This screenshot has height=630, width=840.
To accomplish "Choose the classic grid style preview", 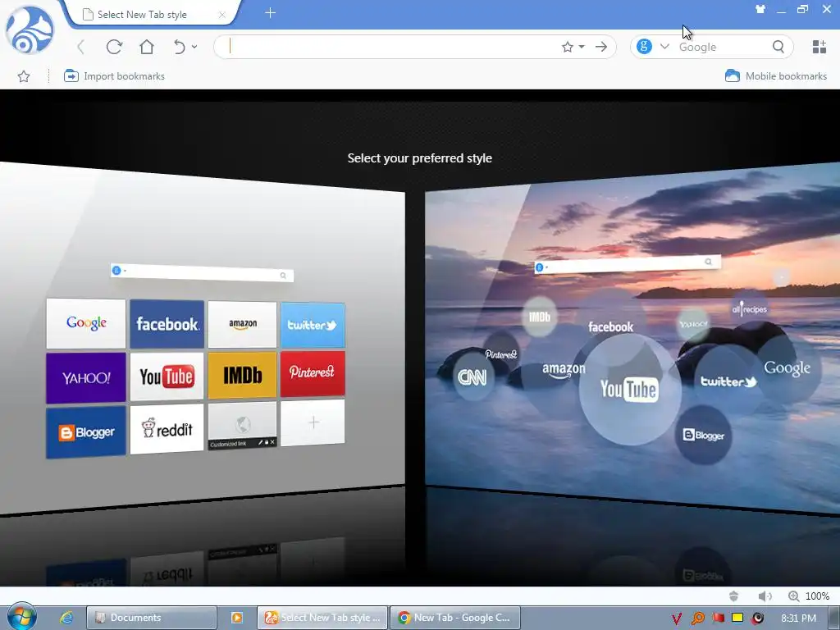I will click(x=202, y=337).
